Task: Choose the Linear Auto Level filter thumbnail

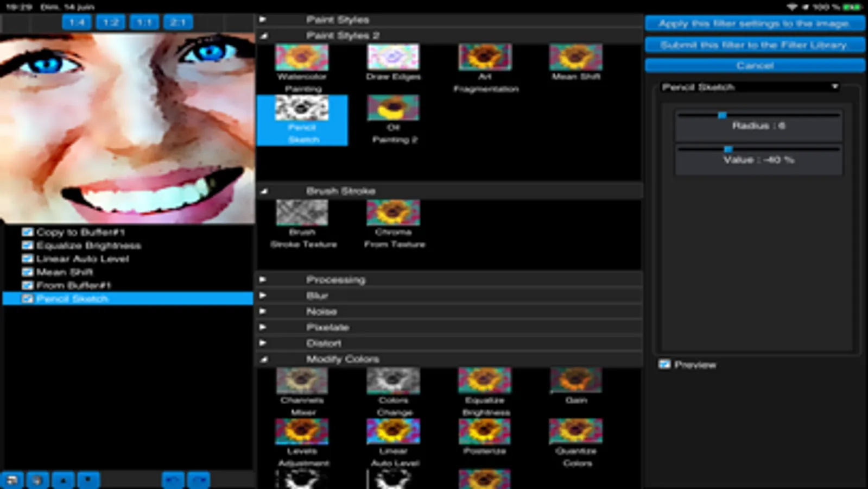Action: 393,431
